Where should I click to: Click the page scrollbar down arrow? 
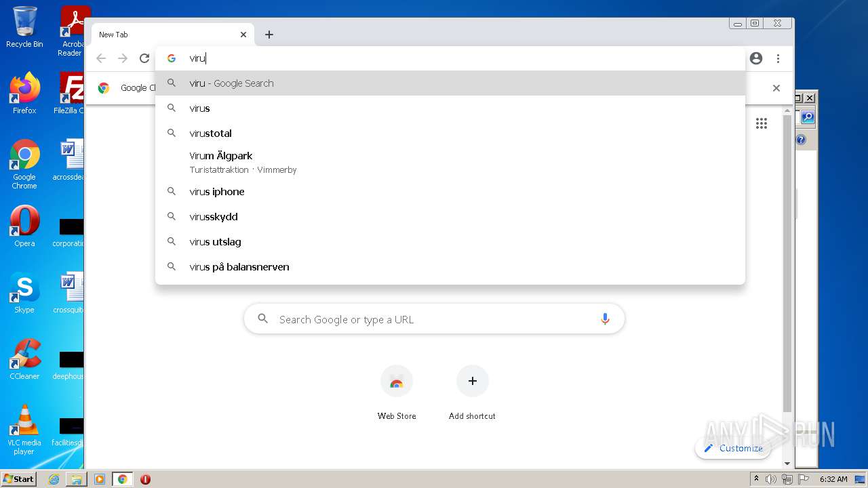pyautogui.click(x=787, y=464)
